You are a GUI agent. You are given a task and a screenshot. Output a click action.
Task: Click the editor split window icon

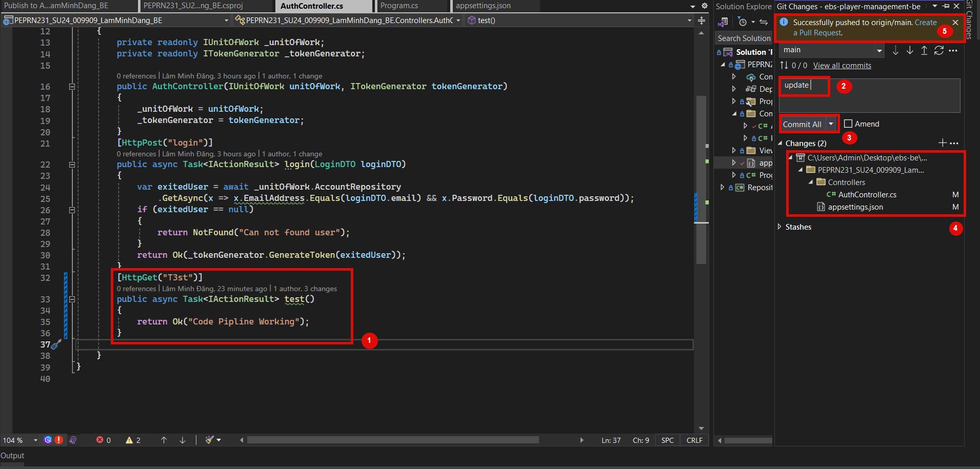(x=702, y=21)
